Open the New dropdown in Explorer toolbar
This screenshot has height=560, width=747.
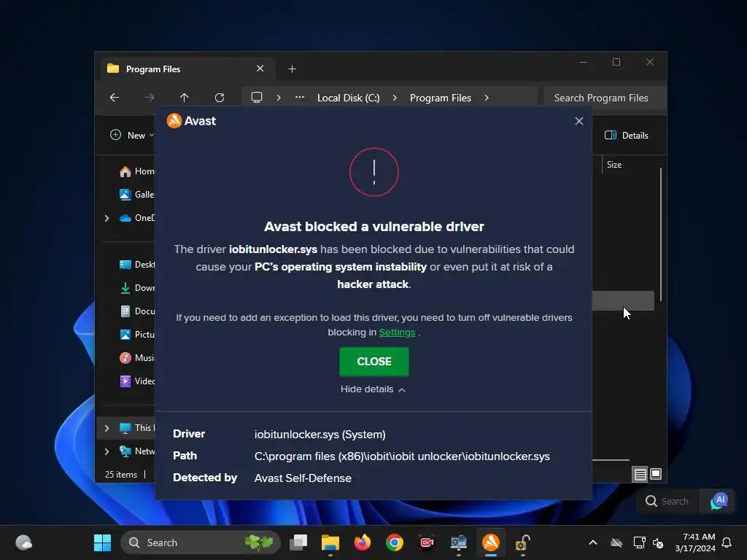coord(133,135)
